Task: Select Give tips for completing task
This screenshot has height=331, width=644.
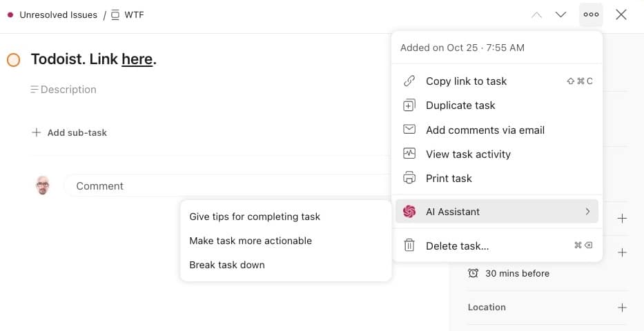Action: point(255,217)
